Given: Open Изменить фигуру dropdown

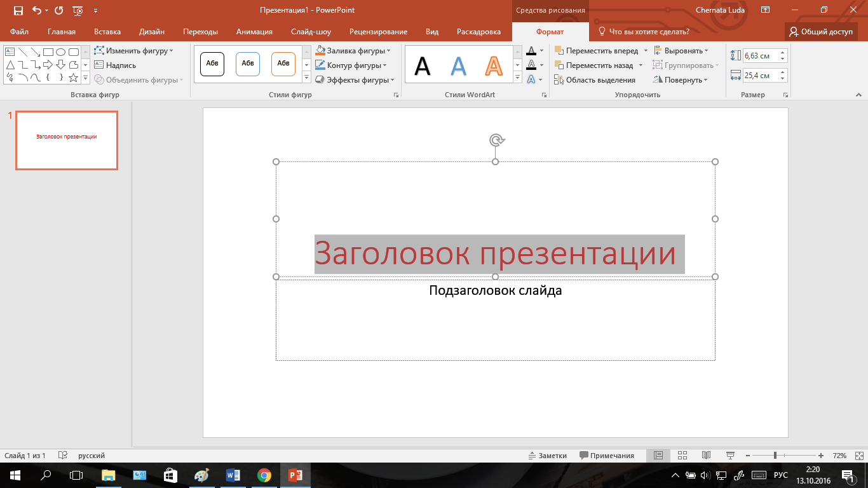Looking at the screenshot, I should point(133,51).
